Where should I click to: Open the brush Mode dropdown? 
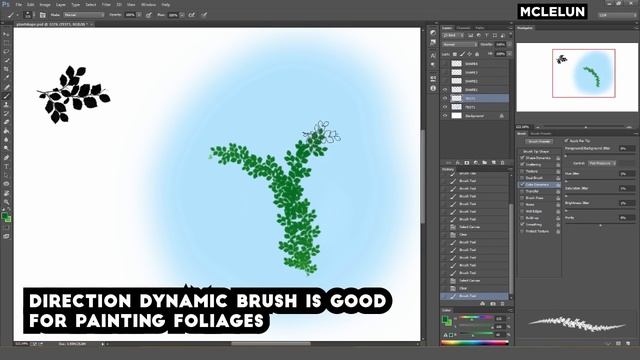[84, 15]
